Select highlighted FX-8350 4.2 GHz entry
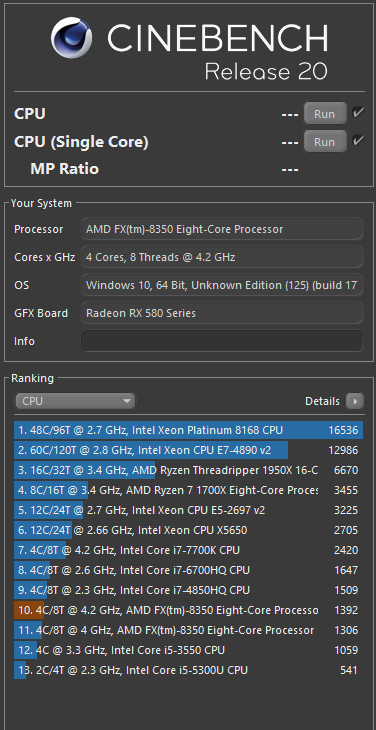The height and width of the screenshot is (730, 376). 188,610
